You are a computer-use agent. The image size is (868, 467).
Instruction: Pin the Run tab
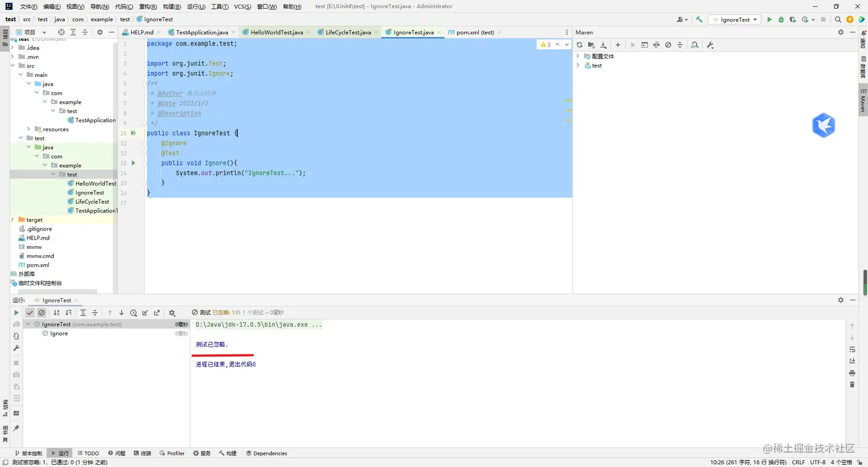16,428
